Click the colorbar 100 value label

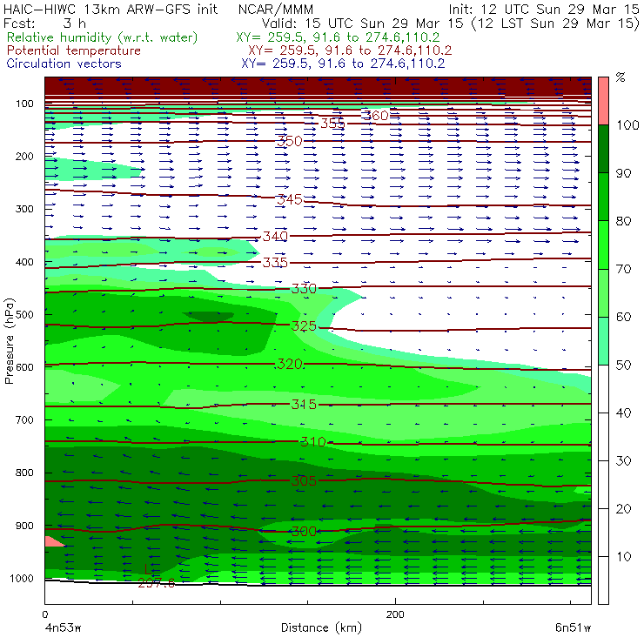pos(628,125)
